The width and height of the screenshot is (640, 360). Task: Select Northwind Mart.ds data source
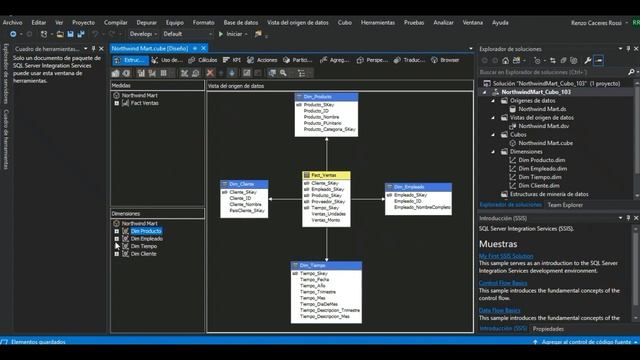point(542,109)
